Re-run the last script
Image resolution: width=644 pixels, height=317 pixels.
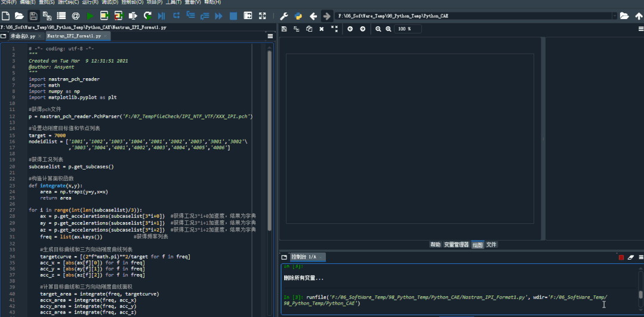coord(147,16)
